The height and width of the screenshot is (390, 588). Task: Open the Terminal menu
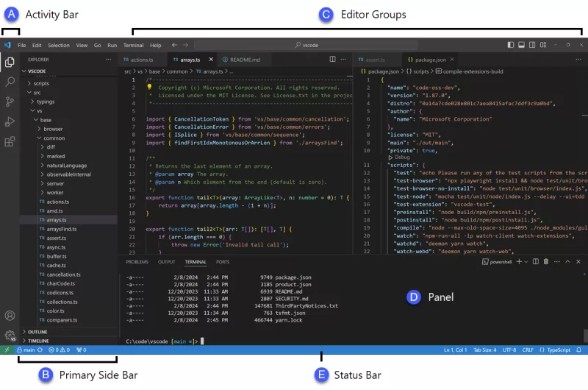coord(133,45)
